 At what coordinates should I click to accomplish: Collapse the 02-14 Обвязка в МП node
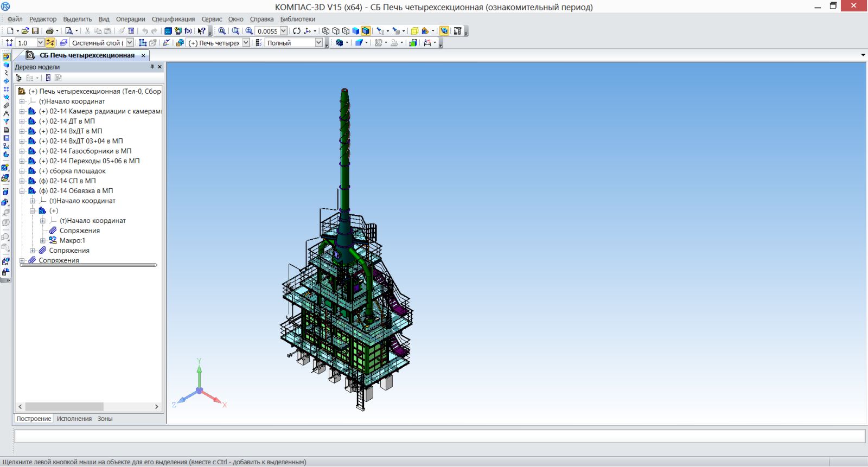pos(22,191)
